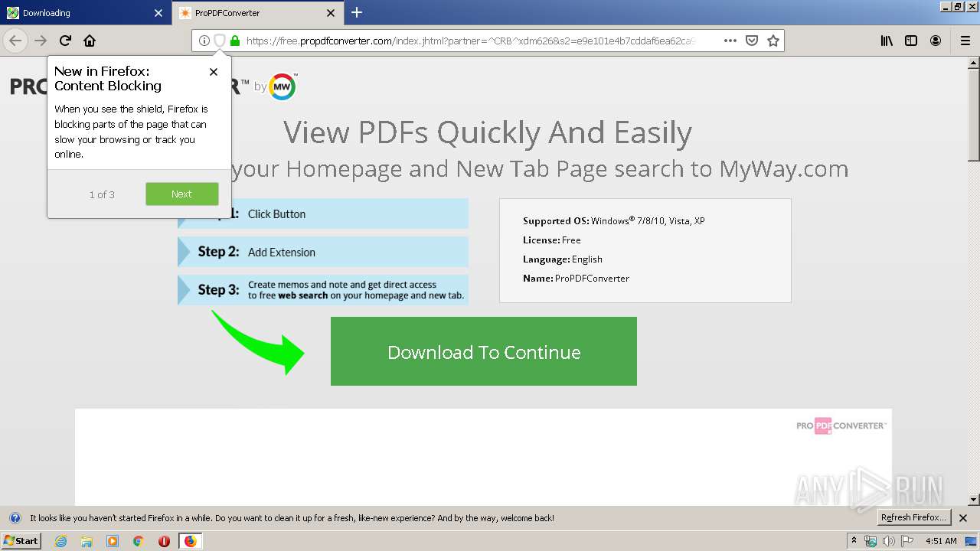Open the volume tray icon
This screenshot has width=980, height=551.
coord(888,541)
